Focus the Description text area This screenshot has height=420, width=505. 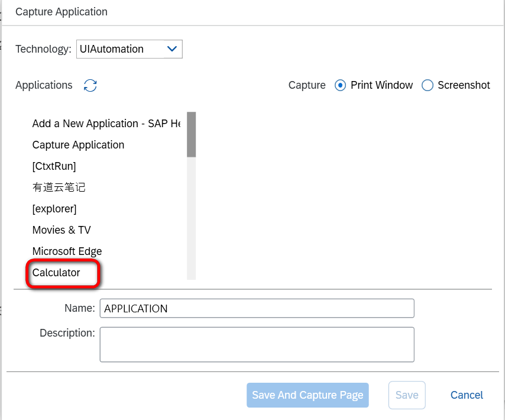click(257, 344)
